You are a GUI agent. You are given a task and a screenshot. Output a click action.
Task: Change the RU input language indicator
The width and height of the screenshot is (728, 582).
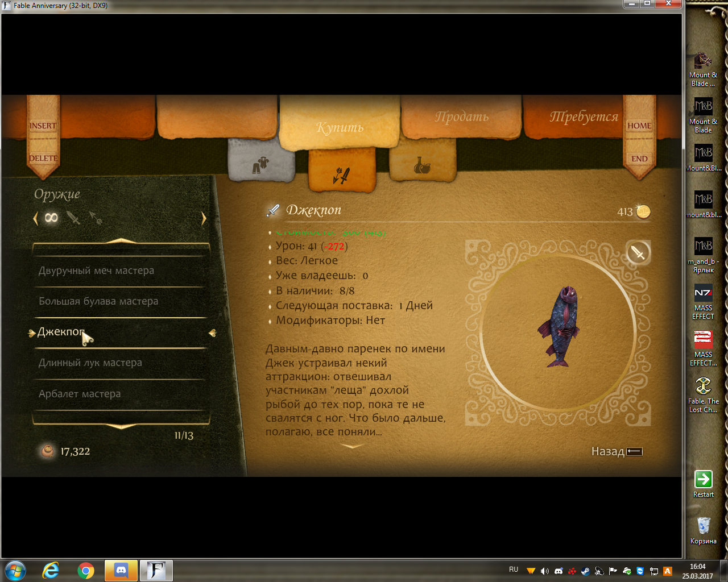tap(514, 569)
